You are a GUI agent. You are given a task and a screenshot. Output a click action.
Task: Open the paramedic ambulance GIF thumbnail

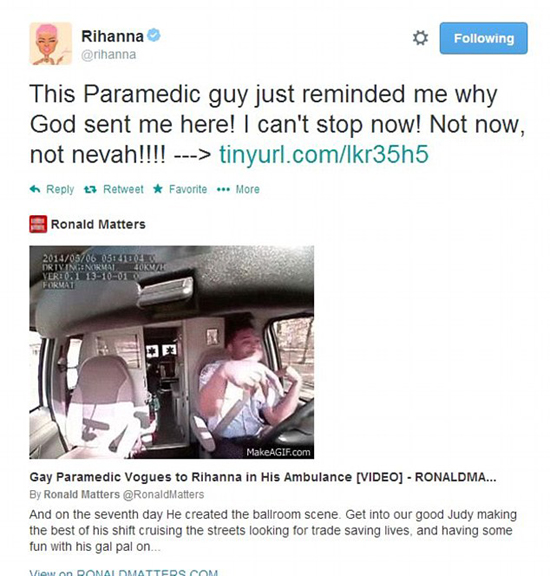pos(172,352)
